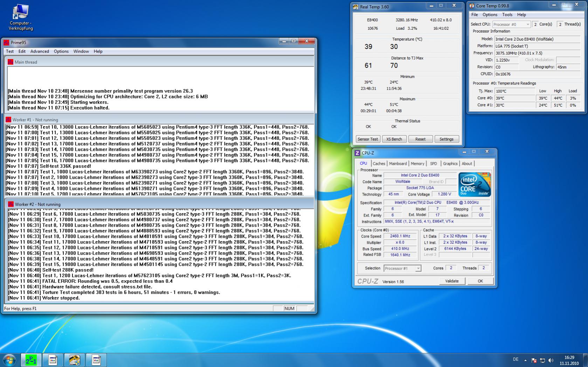This screenshot has width=588, height=367.
Task: Click the network icon in the system tray
Action: [x=542, y=360]
